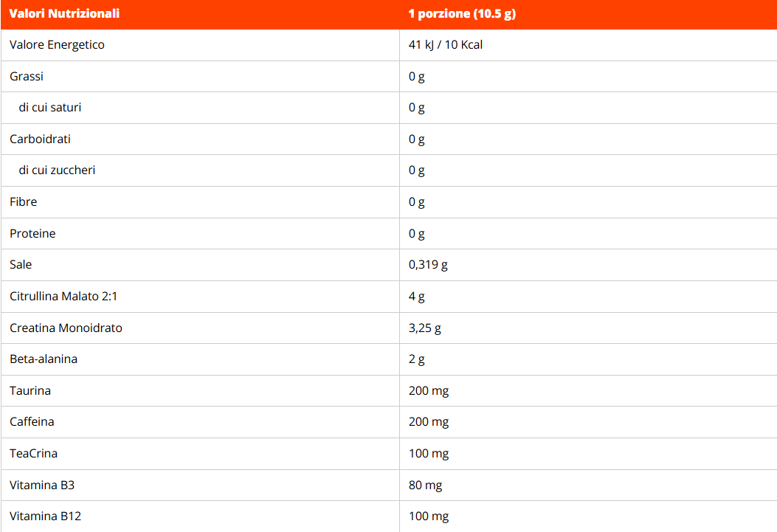Click the 'Caffeina' row label
This screenshot has height=532, width=777.
click(x=32, y=422)
